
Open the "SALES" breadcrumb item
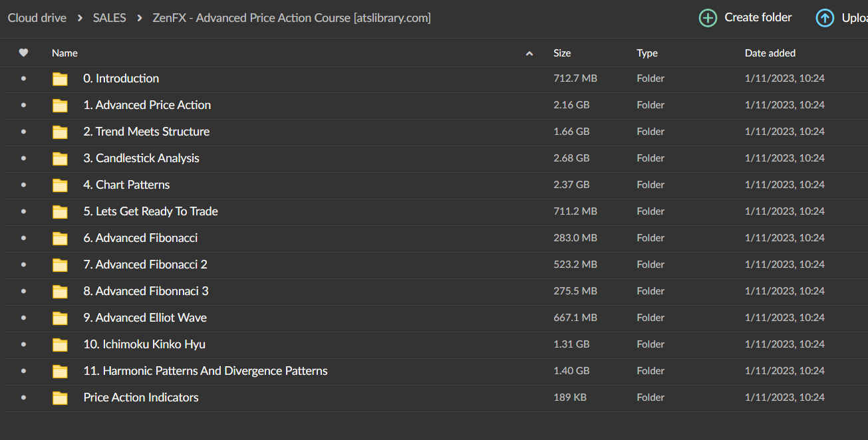pos(109,18)
